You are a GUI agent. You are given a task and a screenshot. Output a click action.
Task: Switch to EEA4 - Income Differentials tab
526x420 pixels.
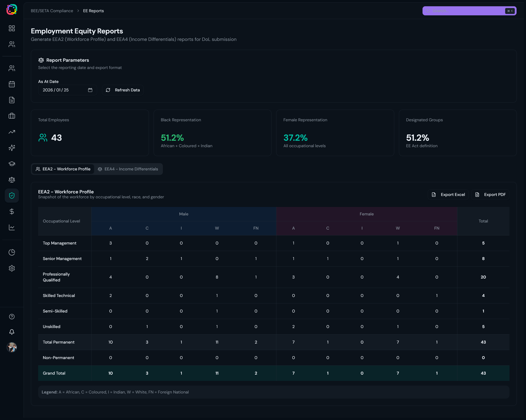[128, 169]
